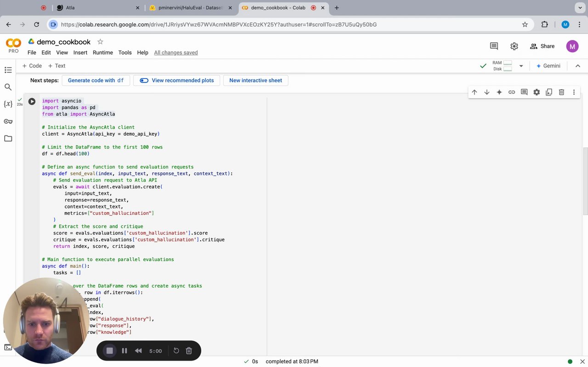Click View recommended plots
This screenshot has height=367, width=588.
pos(177,80)
